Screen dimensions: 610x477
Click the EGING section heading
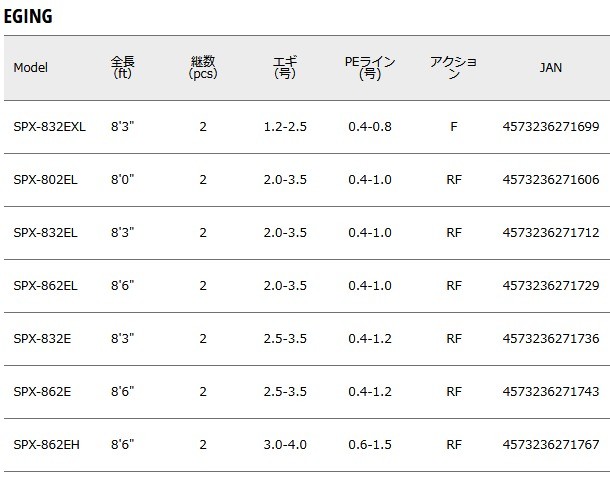tap(28, 16)
